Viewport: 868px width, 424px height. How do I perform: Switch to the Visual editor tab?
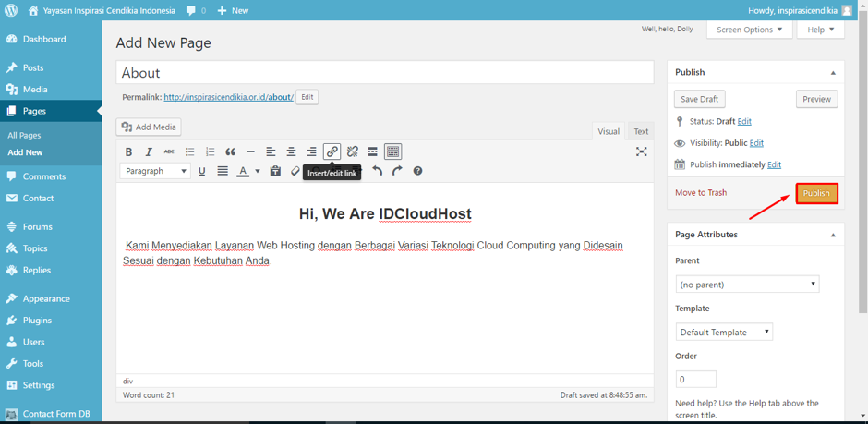pos(609,131)
